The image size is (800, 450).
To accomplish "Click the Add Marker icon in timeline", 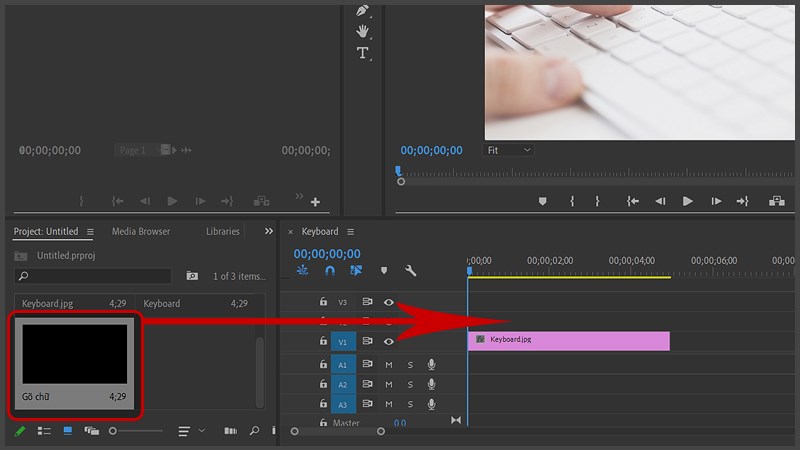I will pyautogui.click(x=383, y=271).
